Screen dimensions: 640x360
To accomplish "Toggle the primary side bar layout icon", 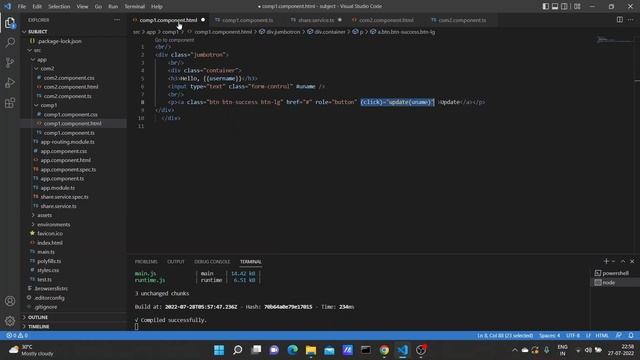I will pyautogui.click(x=546, y=6).
